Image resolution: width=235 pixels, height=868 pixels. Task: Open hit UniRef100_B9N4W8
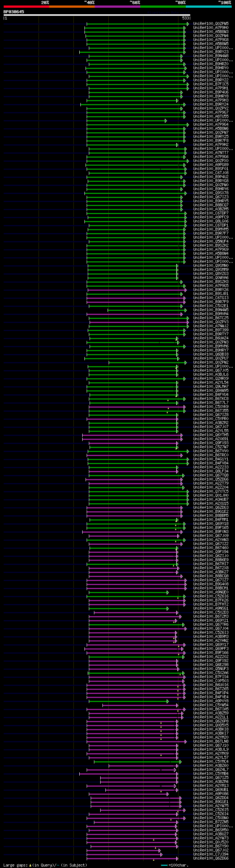point(211,56)
